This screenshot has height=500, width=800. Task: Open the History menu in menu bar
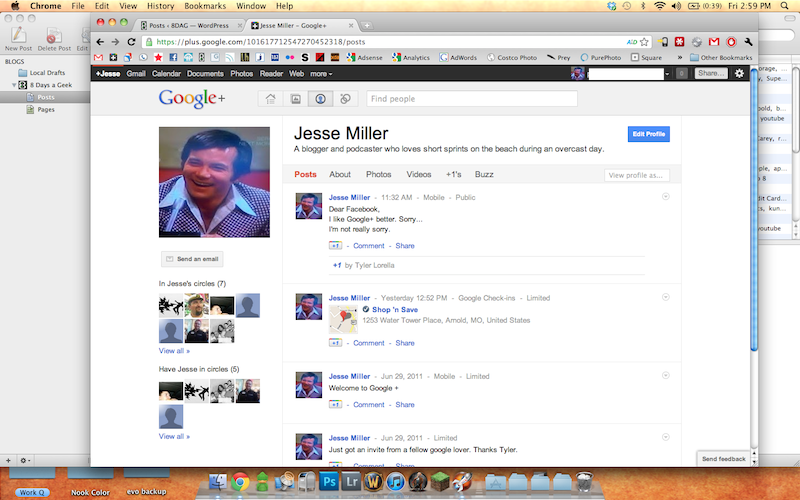[161, 6]
